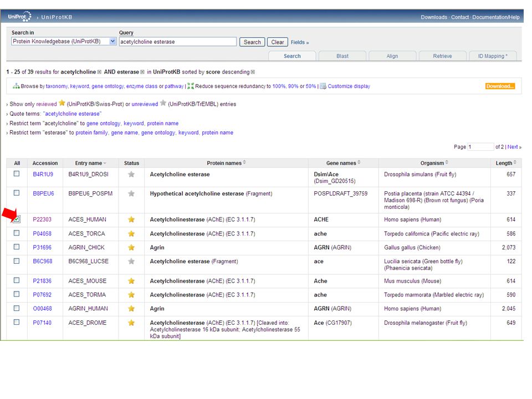Open the Customize display link
Screen dimensions: 532x399
point(349,86)
